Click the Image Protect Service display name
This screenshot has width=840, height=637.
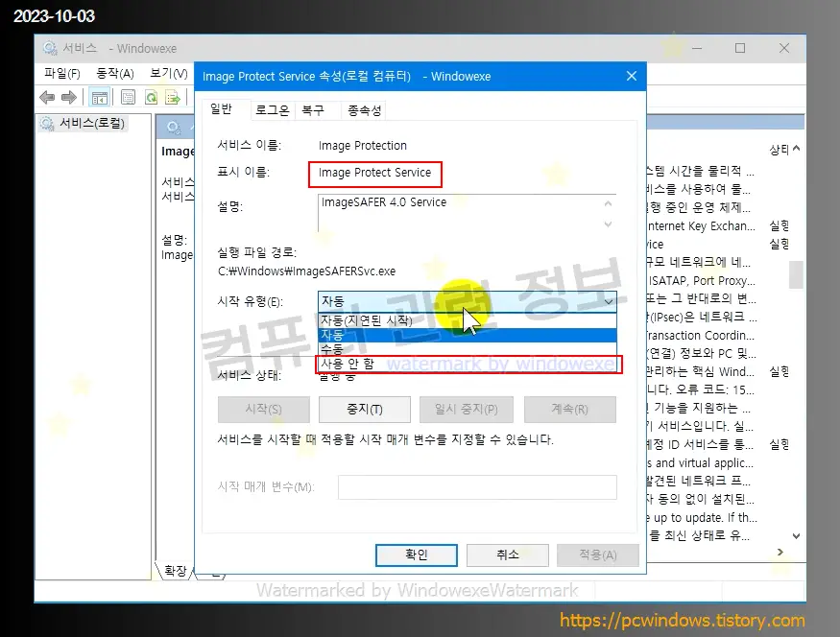point(374,173)
